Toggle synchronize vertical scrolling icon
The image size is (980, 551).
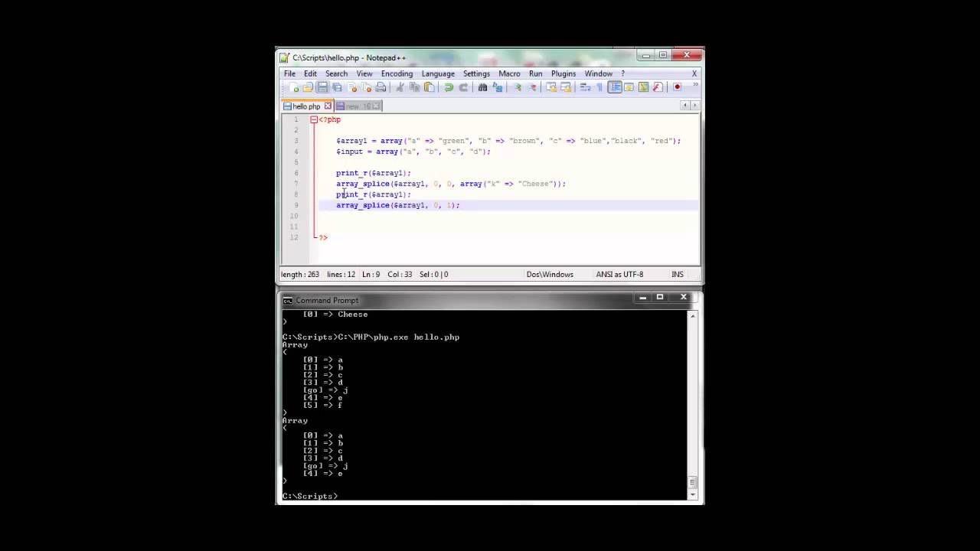[551, 87]
